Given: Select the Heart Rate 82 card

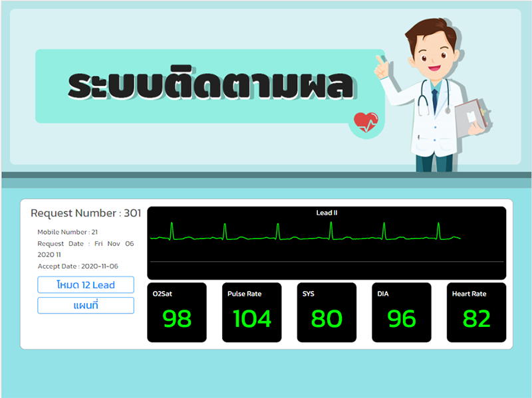Looking at the screenshot, I should [x=476, y=312].
